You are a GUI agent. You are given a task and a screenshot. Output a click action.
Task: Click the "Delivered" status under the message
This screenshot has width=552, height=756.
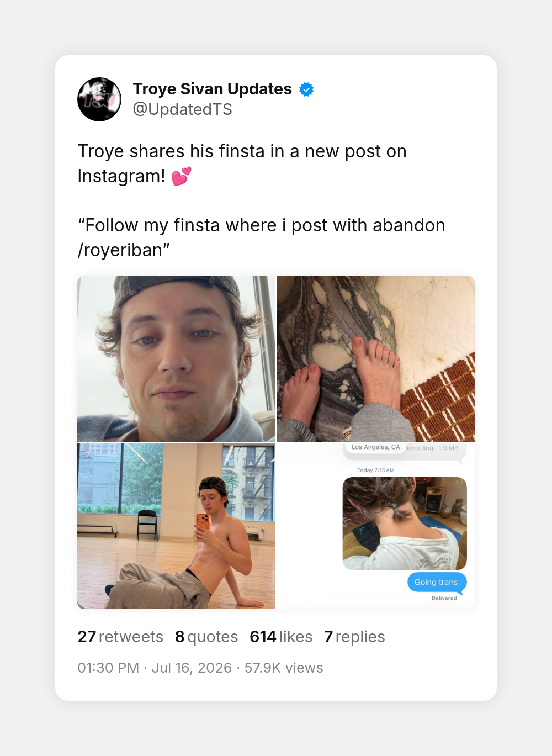click(x=444, y=598)
